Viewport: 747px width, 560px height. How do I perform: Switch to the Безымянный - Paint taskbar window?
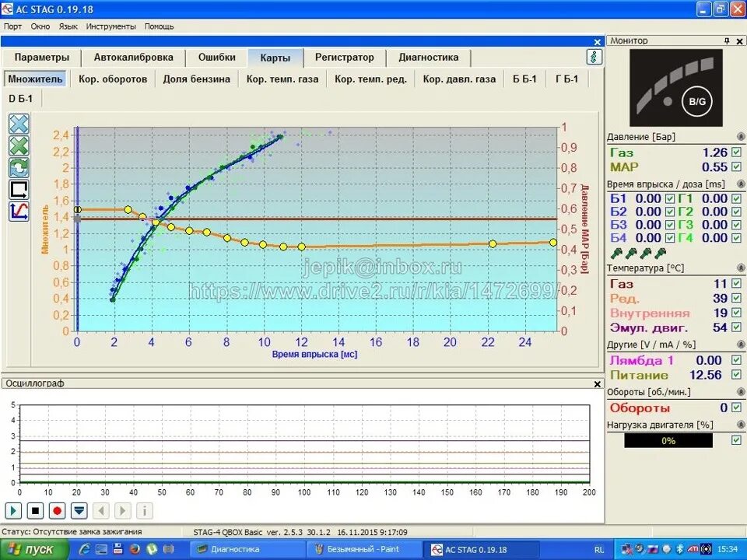(363, 550)
